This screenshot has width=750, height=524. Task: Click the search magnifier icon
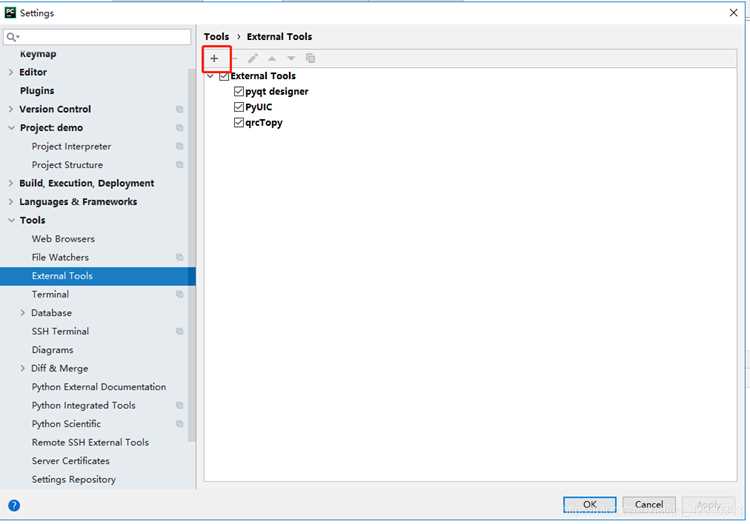pyautogui.click(x=11, y=37)
